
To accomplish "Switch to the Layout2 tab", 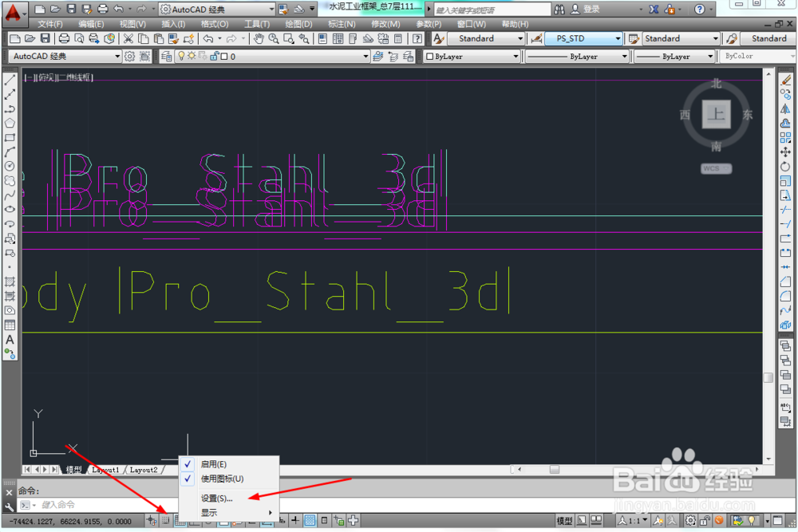I will coord(144,470).
